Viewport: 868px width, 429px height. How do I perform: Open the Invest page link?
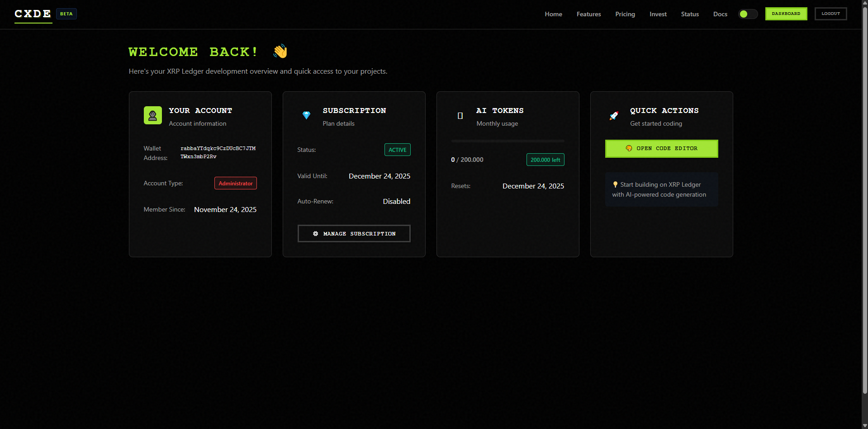click(x=658, y=14)
